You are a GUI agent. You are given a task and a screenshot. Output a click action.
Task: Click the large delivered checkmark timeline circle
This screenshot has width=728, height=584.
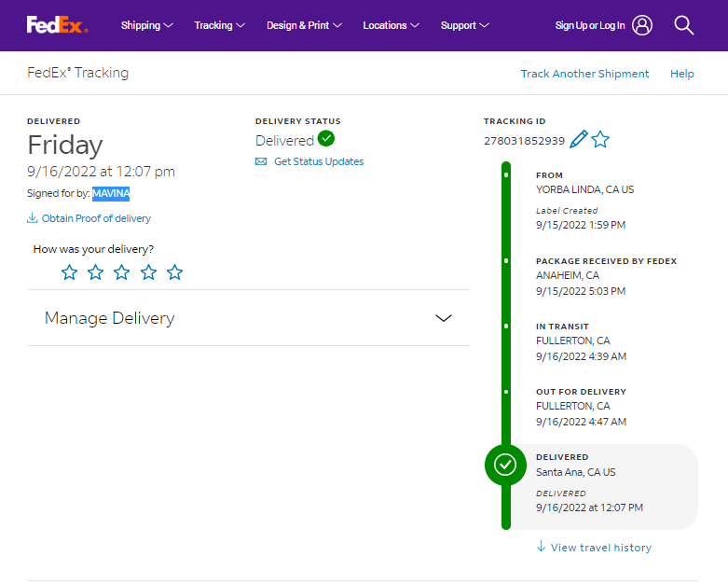coord(505,465)
